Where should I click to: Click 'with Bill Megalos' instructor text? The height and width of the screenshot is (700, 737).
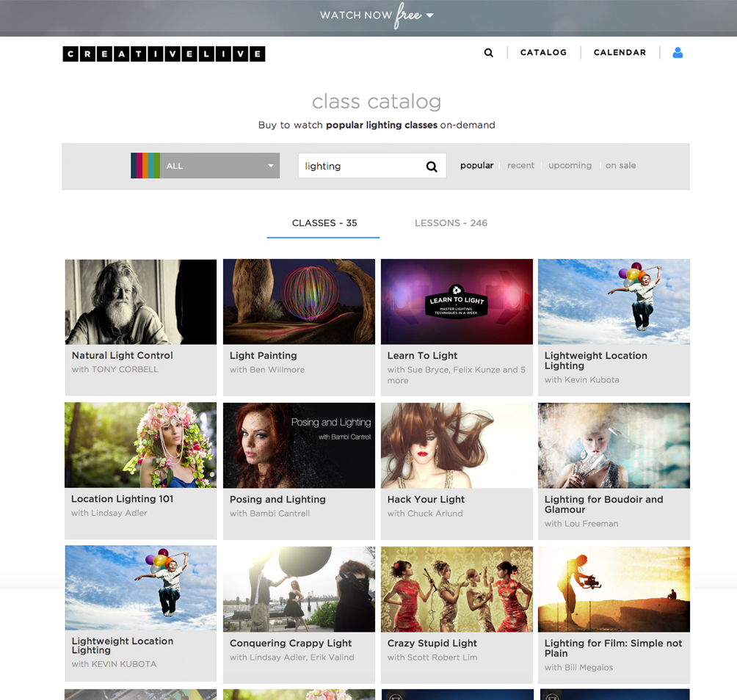[578, 667]
